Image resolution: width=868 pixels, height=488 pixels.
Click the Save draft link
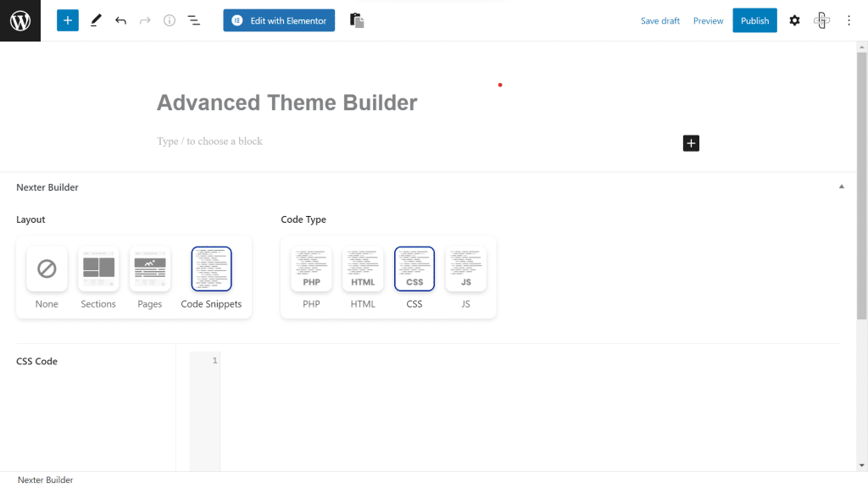659,21
